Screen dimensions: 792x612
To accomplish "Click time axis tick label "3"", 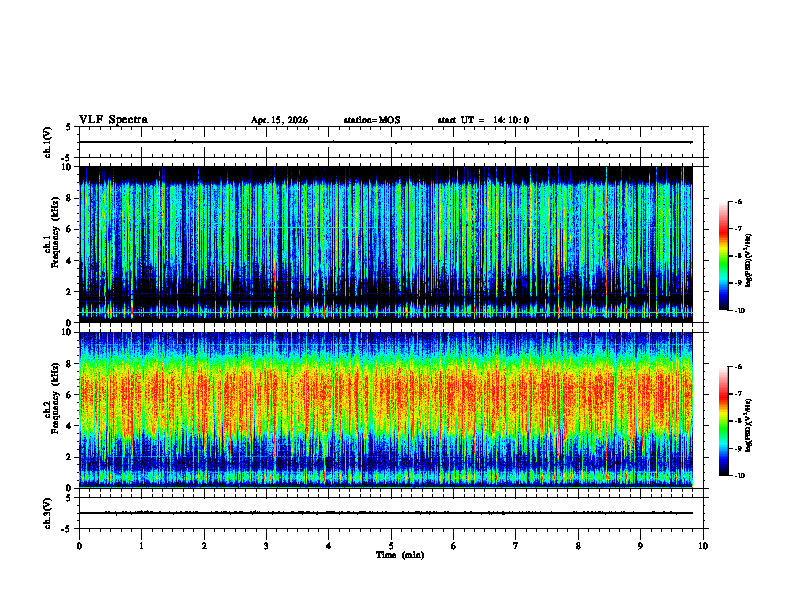I will (x=266, y=546).
